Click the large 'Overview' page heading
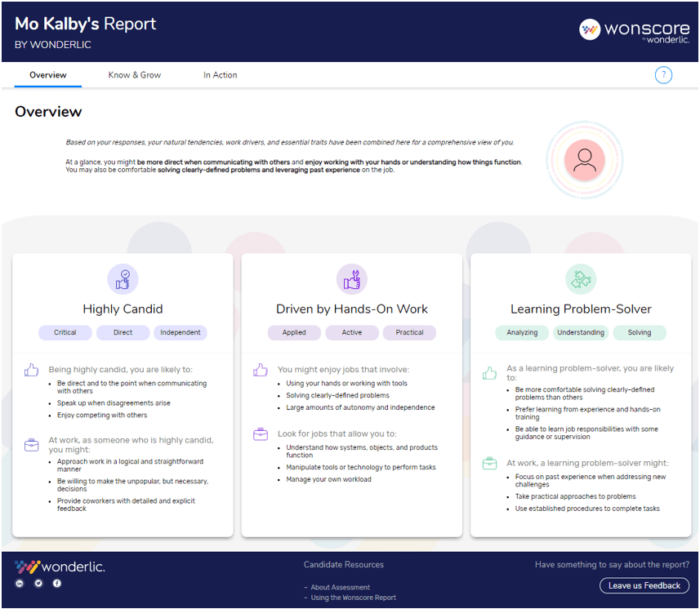 [x=48, y=112]
